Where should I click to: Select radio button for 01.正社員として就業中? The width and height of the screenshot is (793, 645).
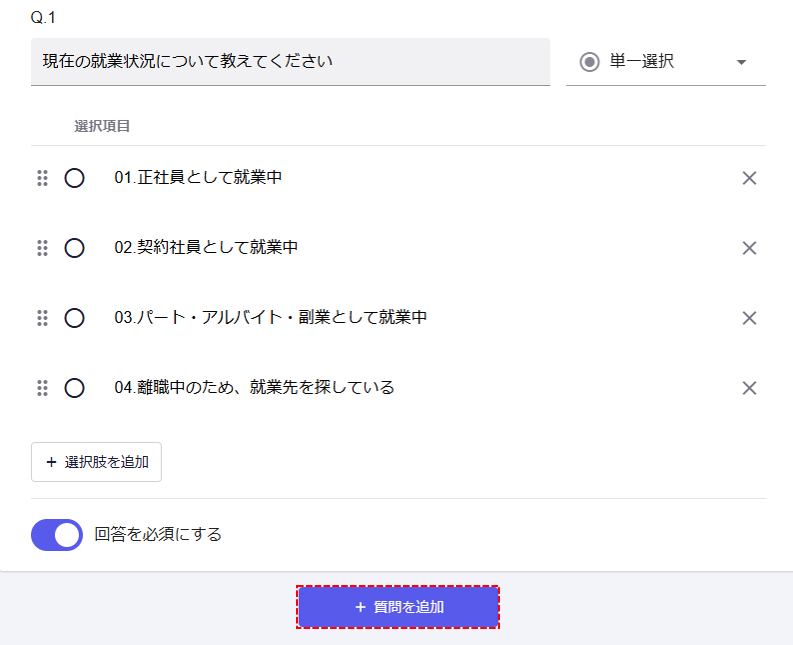[x=74, y=178]
